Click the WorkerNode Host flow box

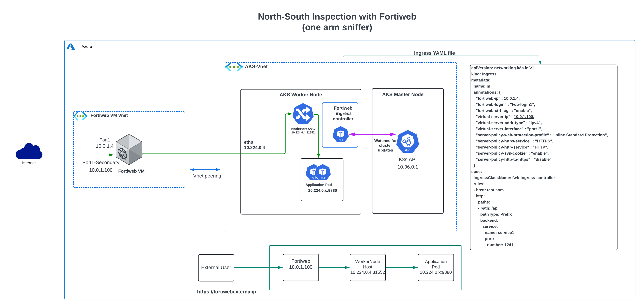[x=367, y=267]
